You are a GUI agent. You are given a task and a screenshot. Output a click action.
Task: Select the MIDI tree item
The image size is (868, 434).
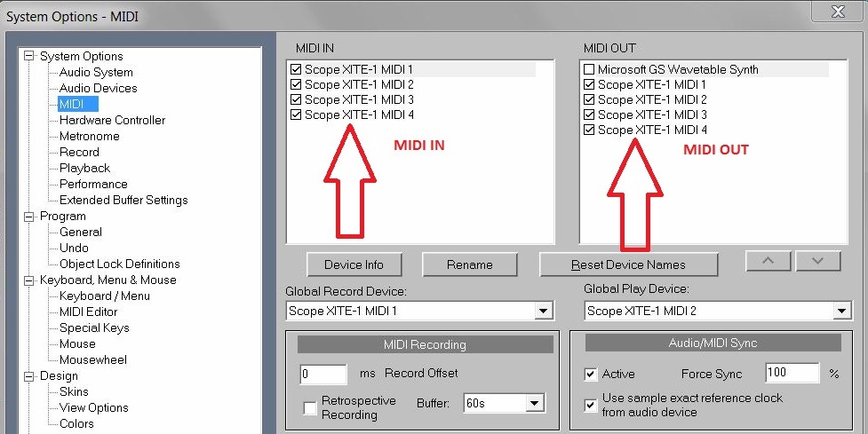78,104
